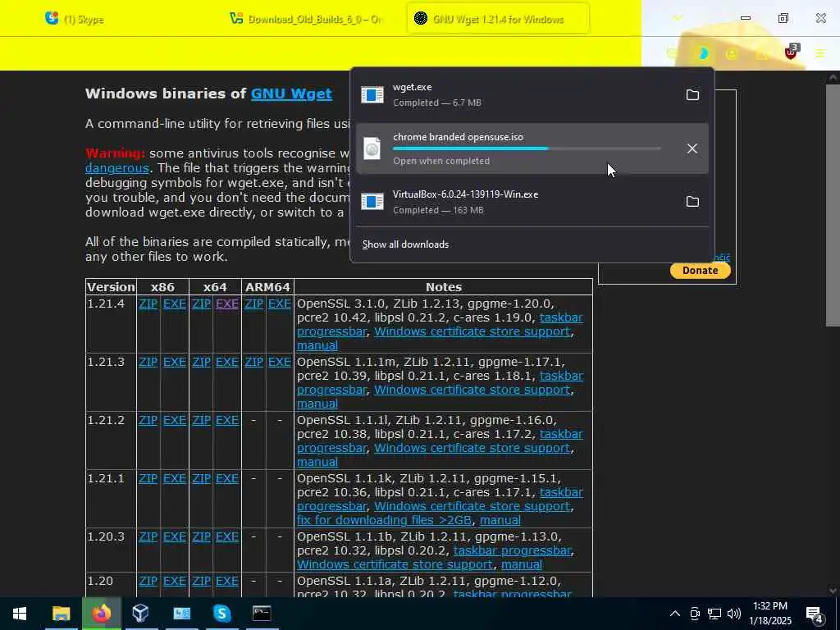Download ARM64 ZIP for version 1.21.4
Image resolution: width=840 pixels, height=630 pixels.
click(x=254, y=304)
